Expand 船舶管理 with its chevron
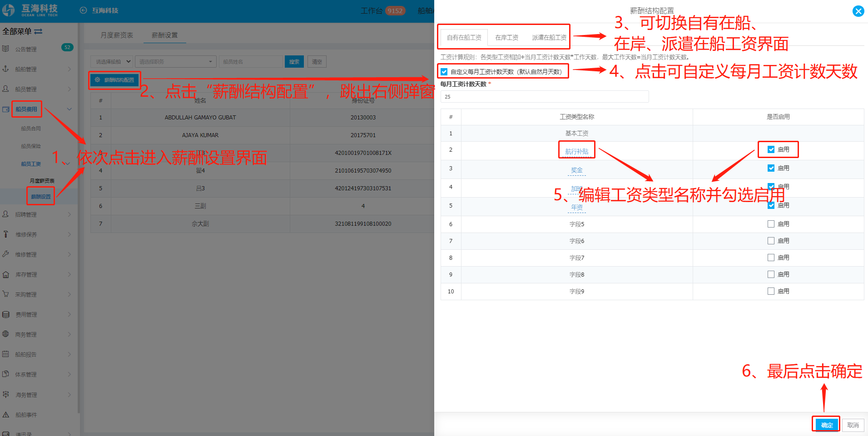The height and width of the screenshot is (436, 868). pos(69,69)
